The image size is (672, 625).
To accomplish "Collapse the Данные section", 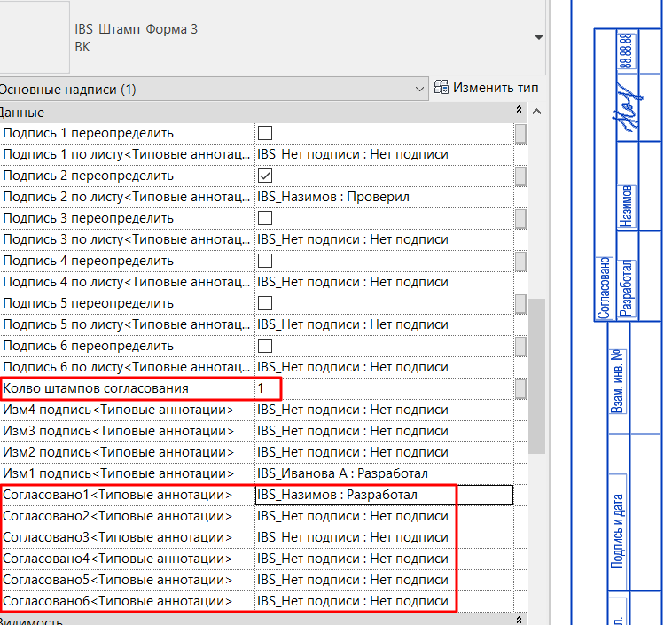I will pyautogui.click(x=519, y=110).
